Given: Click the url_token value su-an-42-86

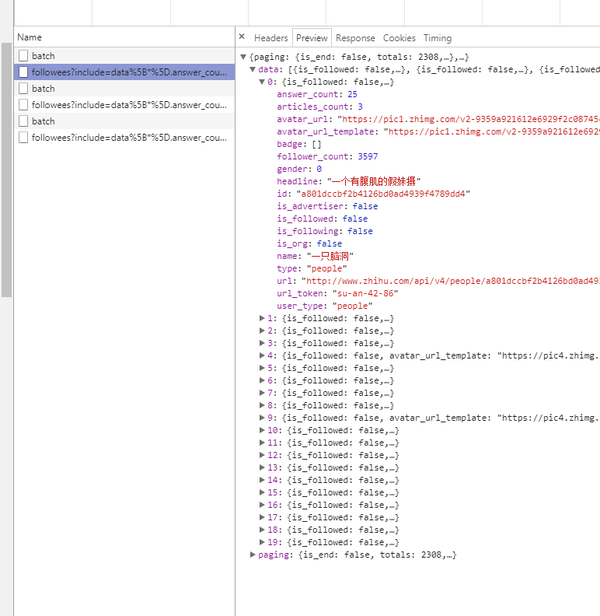Looking at the screenshot, I should 365,293.
